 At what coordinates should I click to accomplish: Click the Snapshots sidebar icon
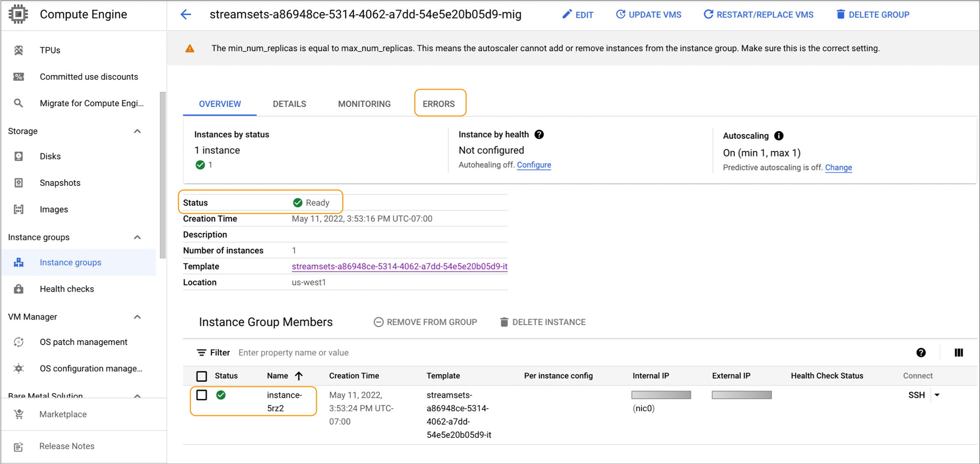pos(19,183)
